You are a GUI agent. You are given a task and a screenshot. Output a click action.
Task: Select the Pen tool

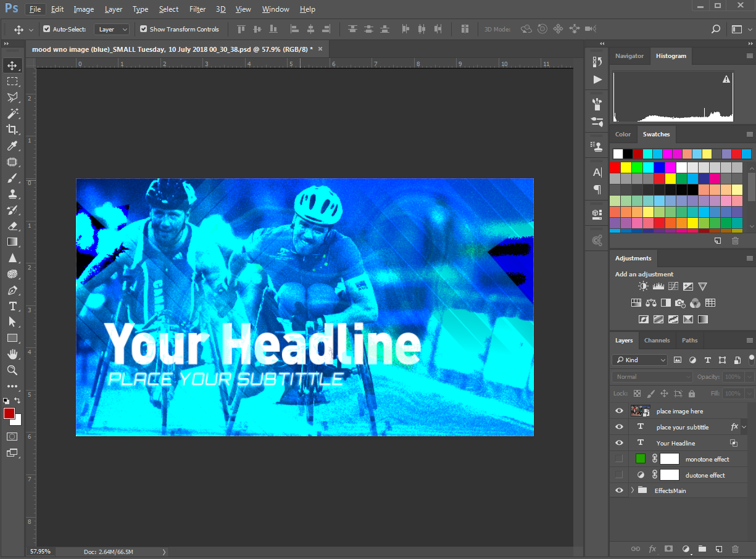point(12,290)
